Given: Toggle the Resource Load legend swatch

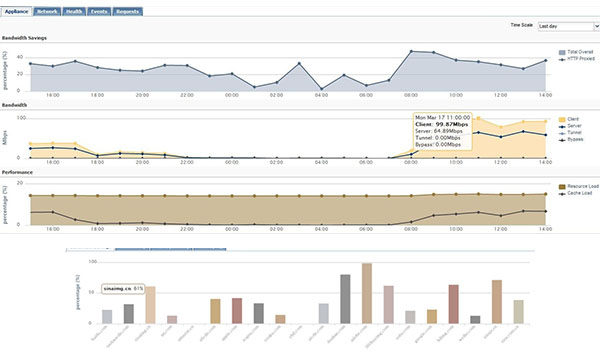Looking at the screenshot, I should pos(562,187).
